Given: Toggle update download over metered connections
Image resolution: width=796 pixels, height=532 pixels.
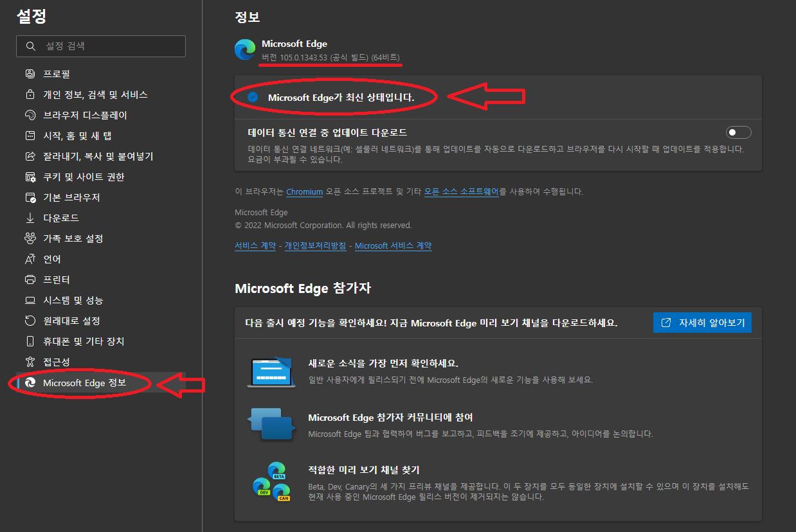Looking at the screenshot, I should tap(738, 132).
